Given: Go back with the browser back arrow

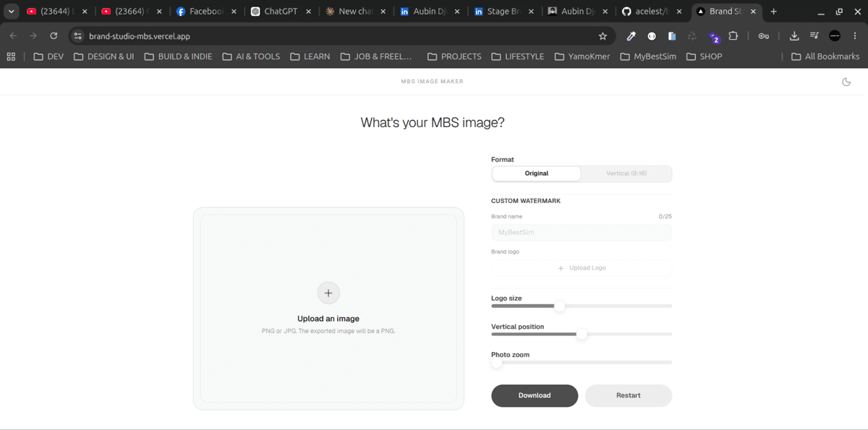Looking at the screenshot, I should coord(13,35).
